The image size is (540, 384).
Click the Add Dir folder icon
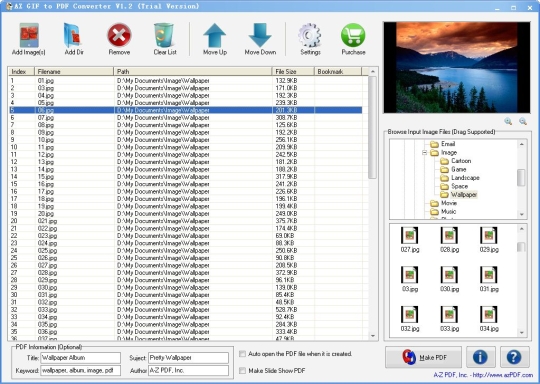click(x=73, y=35)
